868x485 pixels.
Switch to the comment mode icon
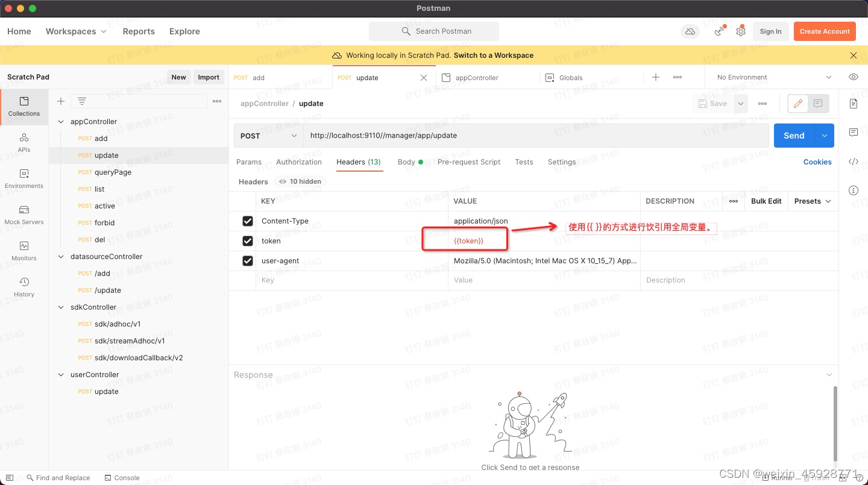click(818, 104)
